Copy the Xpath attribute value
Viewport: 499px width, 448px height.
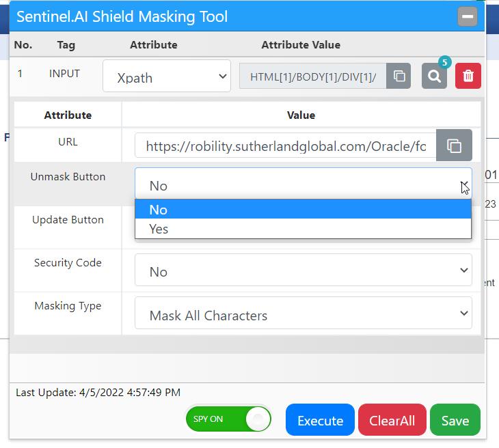click(x=399, y=76)
